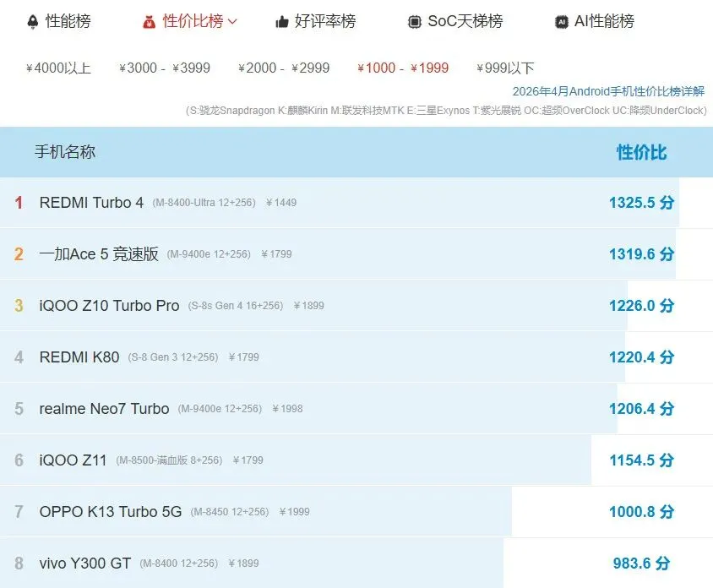Open the iQOO Z10 Turbo Pro entry
Screen dimensions: 713x588
(x=109, y=306)
